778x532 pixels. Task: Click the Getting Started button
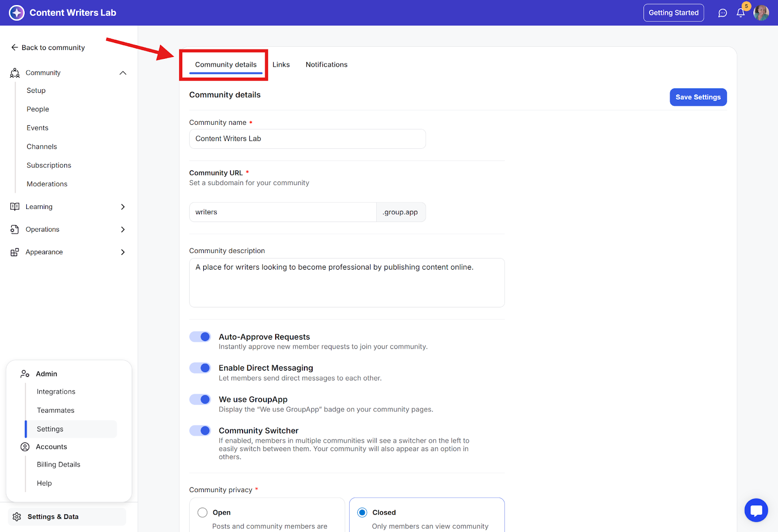[x=673, y=13]
